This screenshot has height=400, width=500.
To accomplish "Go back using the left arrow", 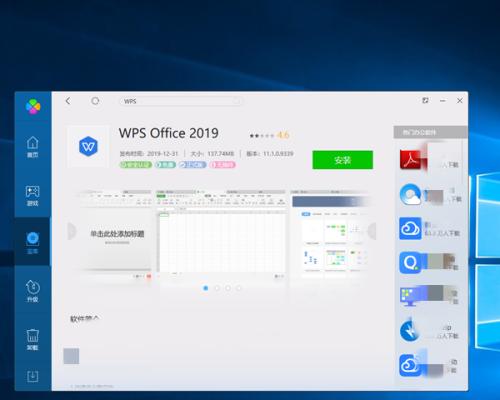I will (x=68, y=101).
